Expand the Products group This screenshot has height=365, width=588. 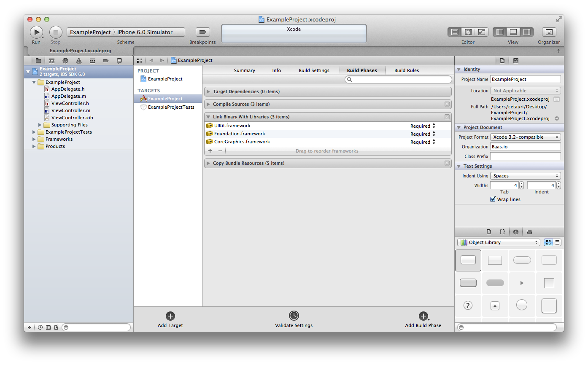(x=34, y=146)
